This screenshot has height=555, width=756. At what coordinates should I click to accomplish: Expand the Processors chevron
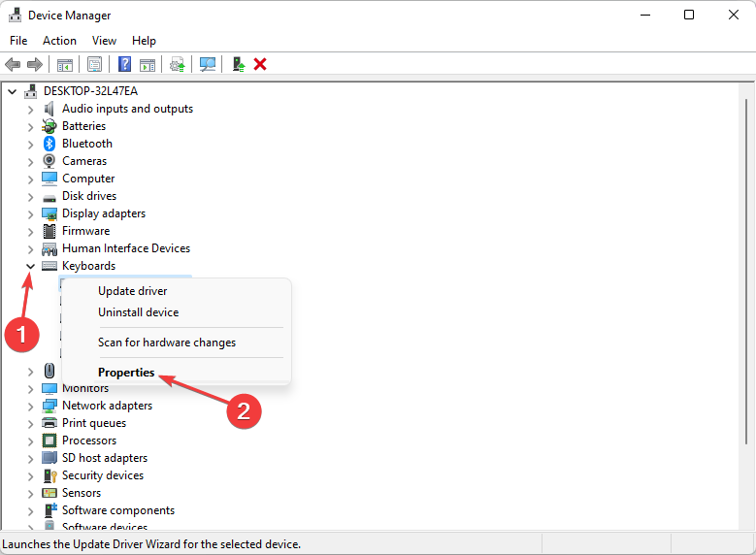(x=30, y=441)
